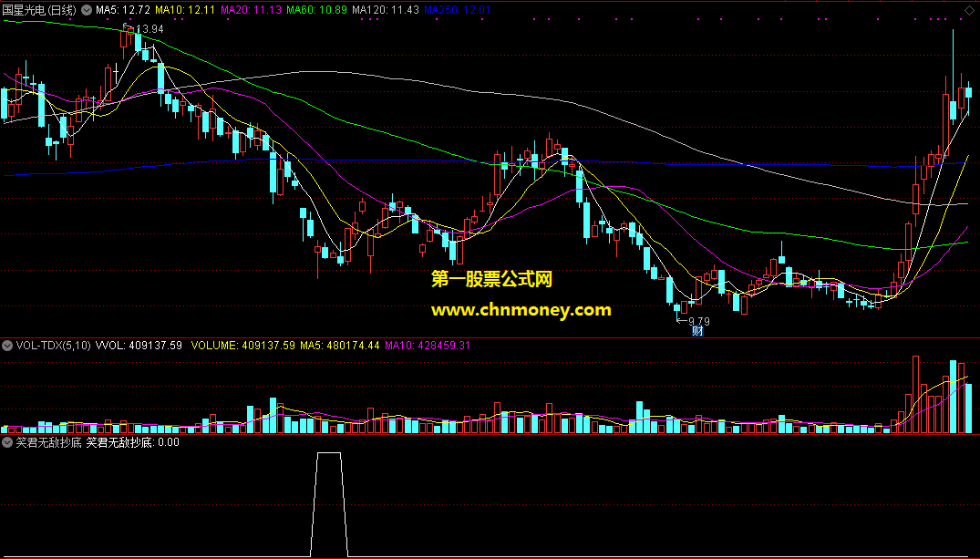Viewport: 980px width, 559px height.
Task: Open the 笑君无敌抄底 indicator dropdown
Action: click(x=7, y=442)
